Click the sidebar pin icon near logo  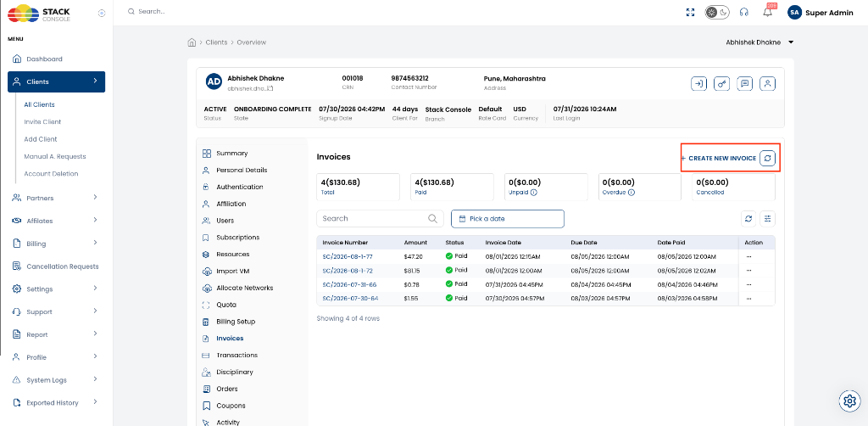(102, 14)
